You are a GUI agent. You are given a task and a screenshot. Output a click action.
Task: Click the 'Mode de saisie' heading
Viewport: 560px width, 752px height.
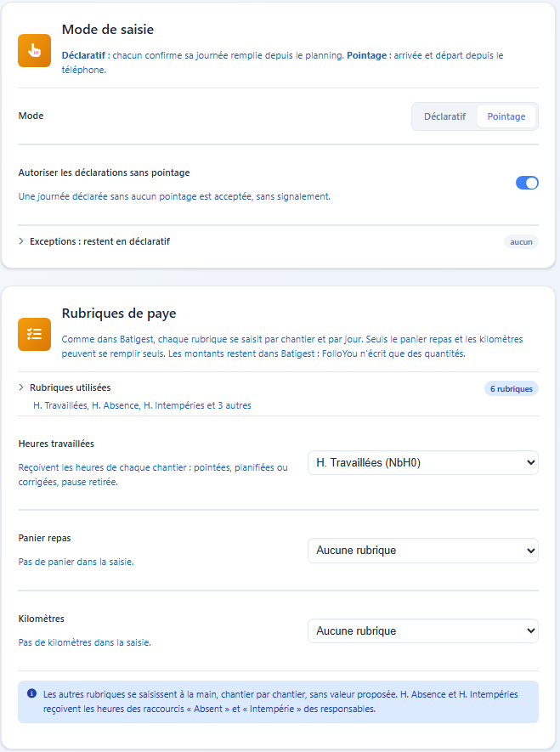tap(108, 29)
